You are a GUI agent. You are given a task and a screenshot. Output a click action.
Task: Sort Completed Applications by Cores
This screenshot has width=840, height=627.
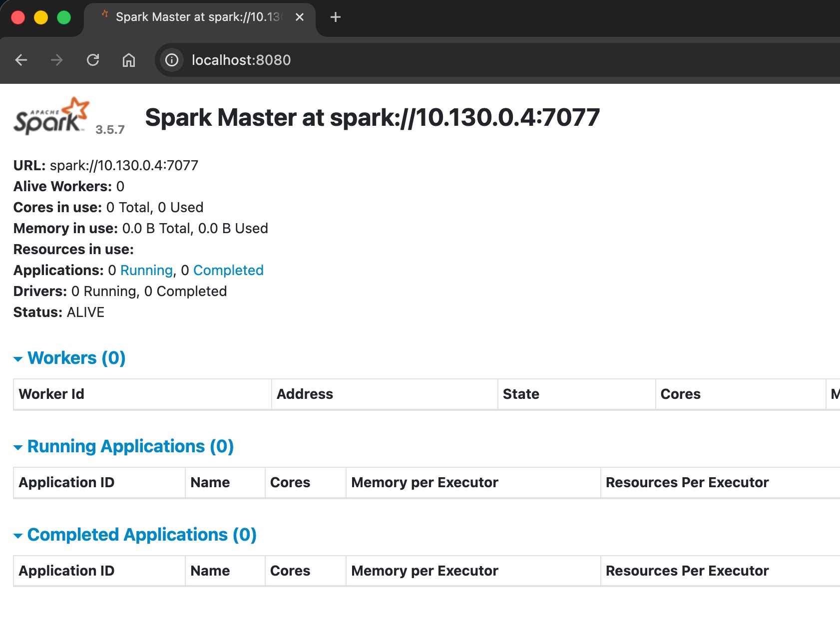(306, 571)
